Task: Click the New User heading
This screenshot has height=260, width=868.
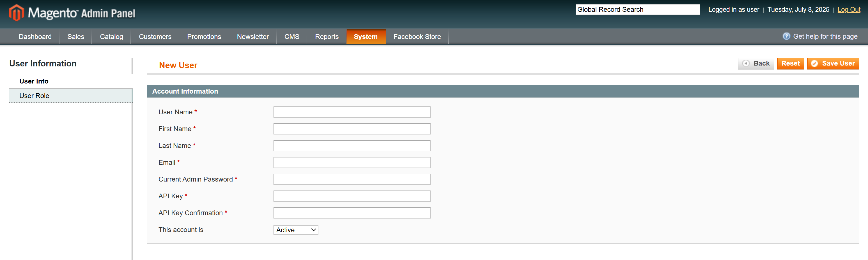Action: [x=178, y=65]
